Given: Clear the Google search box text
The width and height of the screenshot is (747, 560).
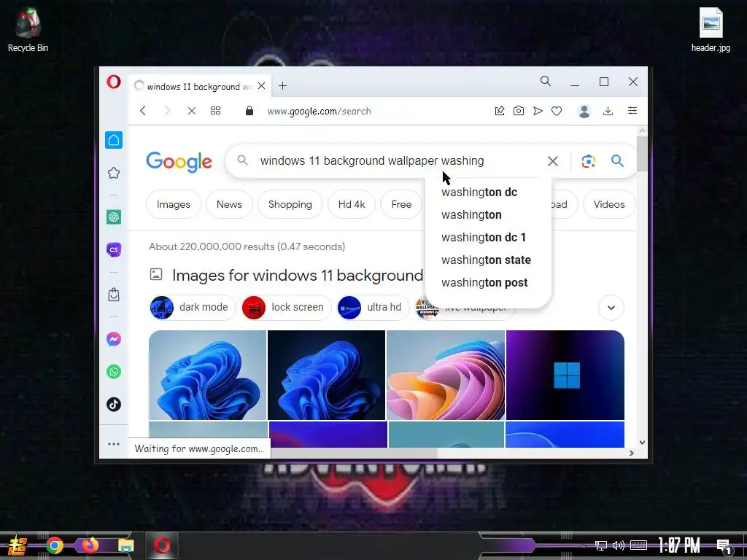Looking at the screenshot, I should 553,161.
